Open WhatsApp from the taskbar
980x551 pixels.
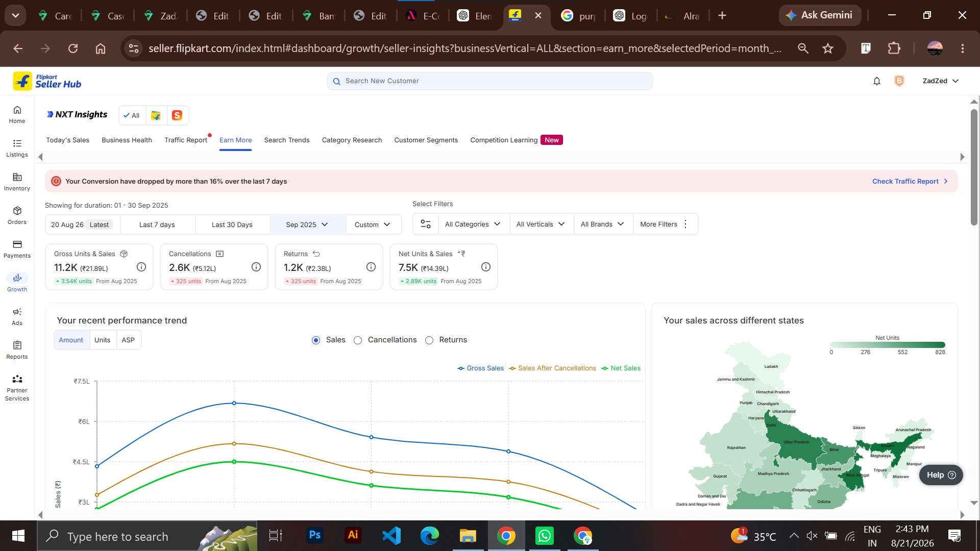545,536
